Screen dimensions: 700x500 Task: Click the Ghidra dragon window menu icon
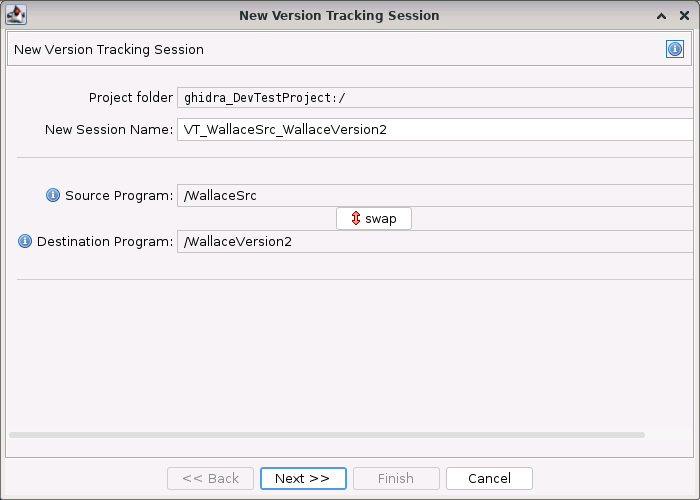click(16, 16)
